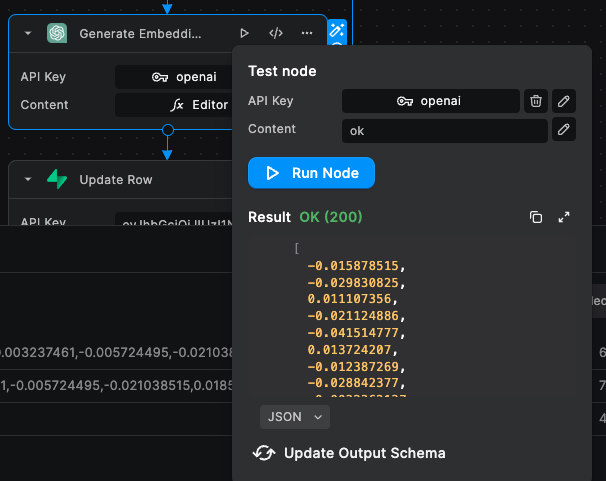Collapse the Generate Embeddings node
The width and height of the screenshot is (606, 481).
28,33
